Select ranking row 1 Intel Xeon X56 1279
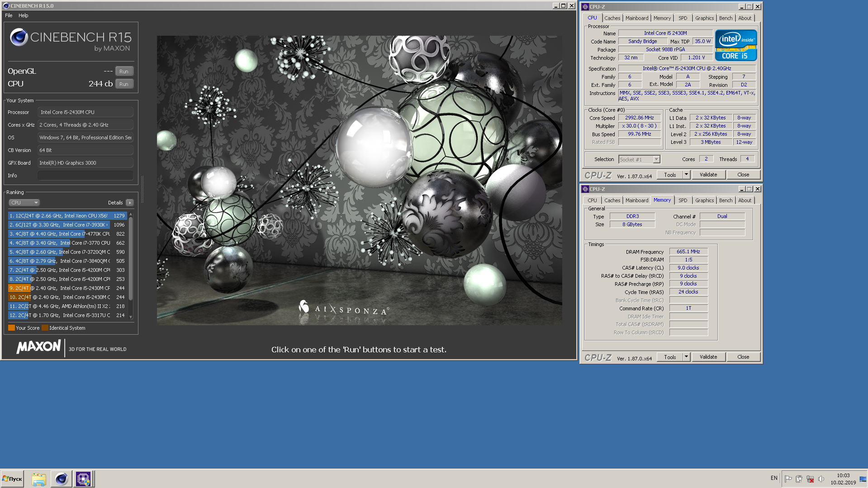The height and width of the screenshot is (488, 868). tap(67, 216)
